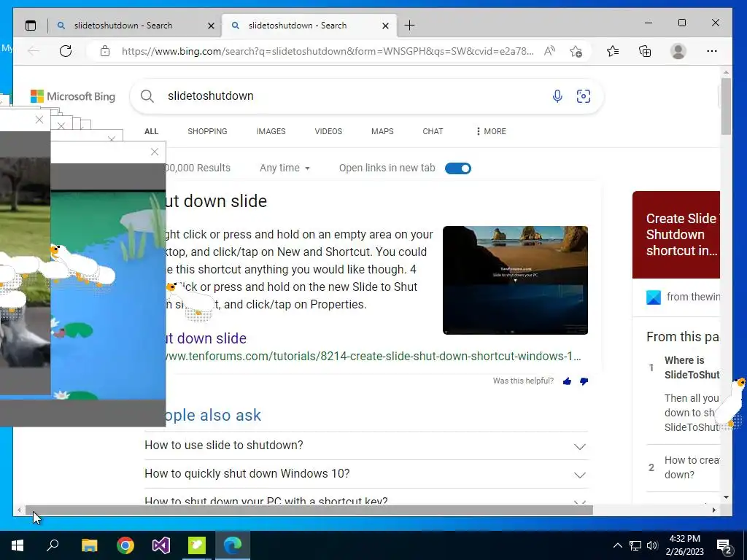Open the slide to shutdown preview image
The image size is (747, 560).
[x=515, y=281]
